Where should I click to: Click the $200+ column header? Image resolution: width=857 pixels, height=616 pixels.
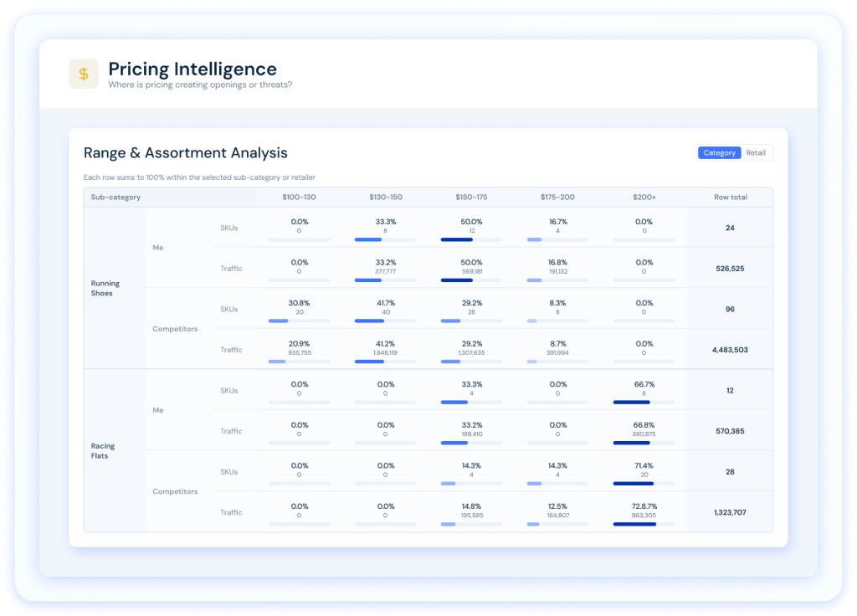(644, 198)
